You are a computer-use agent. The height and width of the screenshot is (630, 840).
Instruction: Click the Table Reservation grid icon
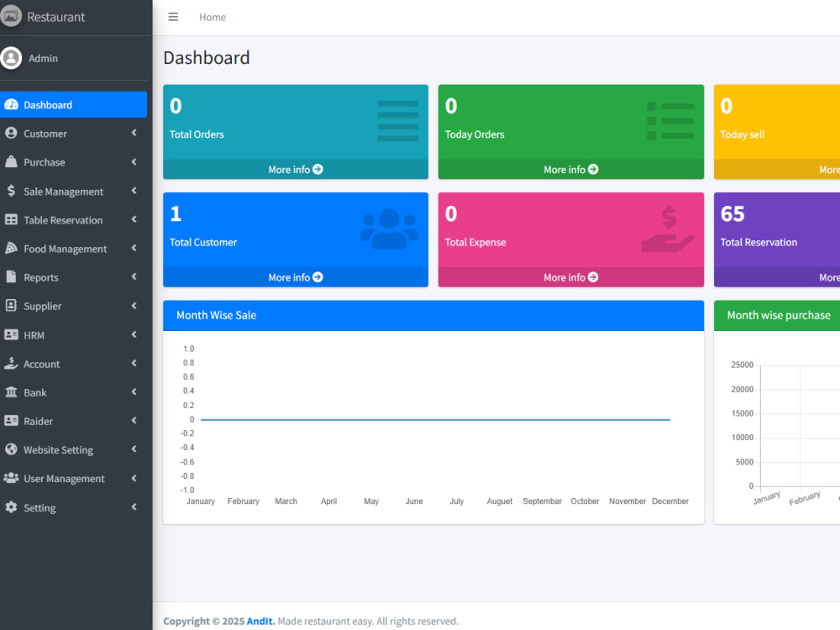coord(11,219)
